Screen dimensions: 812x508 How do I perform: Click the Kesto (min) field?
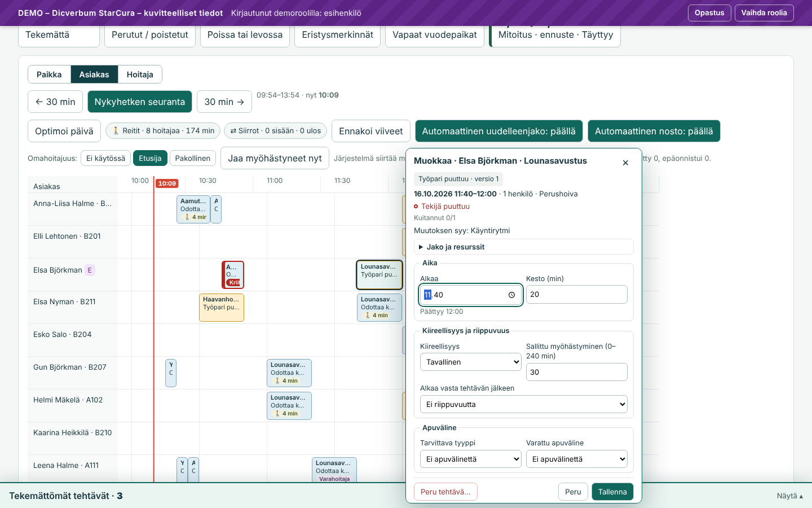click(x=577, y=294)
